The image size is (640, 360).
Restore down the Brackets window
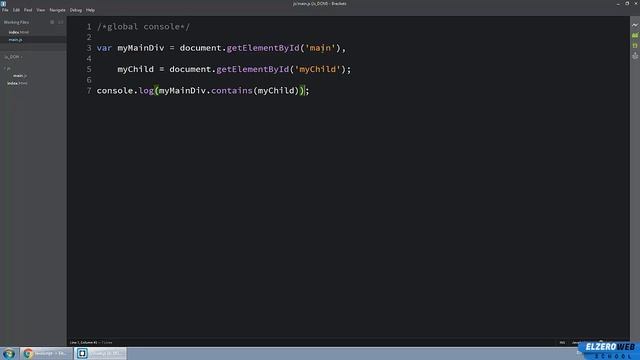[x=627, y=3]
